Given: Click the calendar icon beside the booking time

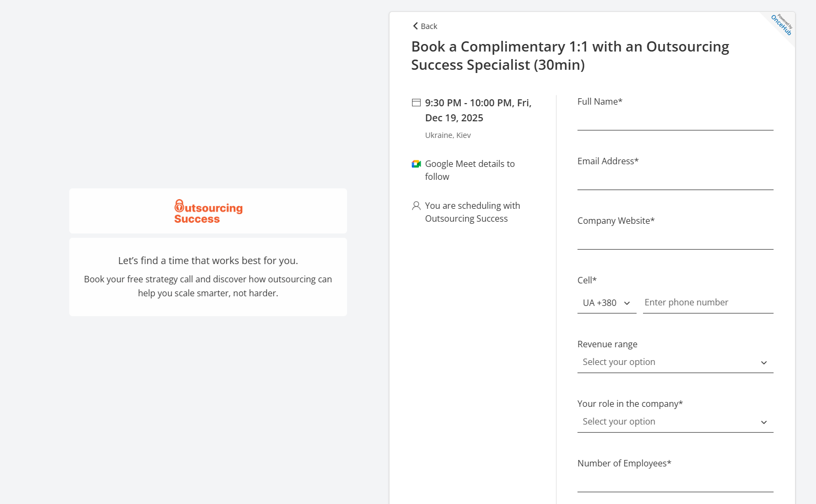Looking at the screenshot, I should click(x=416, y=103).
